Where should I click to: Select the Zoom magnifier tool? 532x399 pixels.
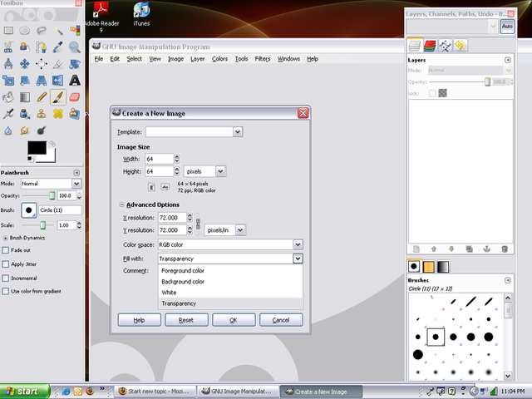click(74, 47)
